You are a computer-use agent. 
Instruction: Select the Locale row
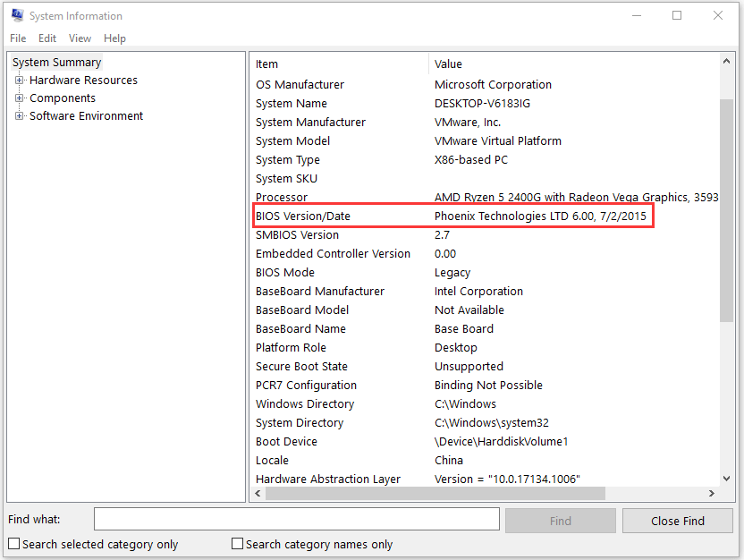[485, 461]
